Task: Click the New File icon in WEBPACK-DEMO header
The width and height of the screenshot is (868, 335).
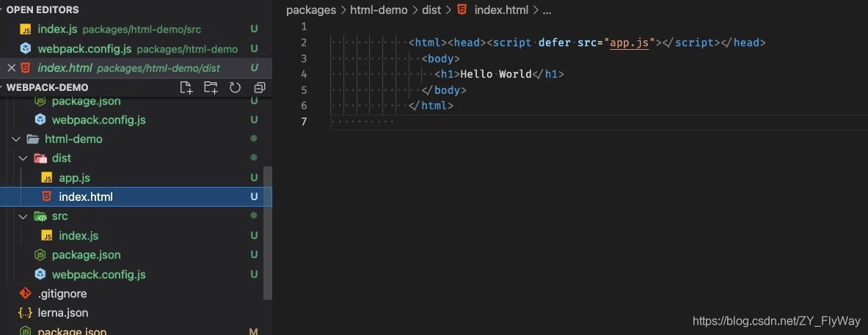Action: click(x=186, y=87)
